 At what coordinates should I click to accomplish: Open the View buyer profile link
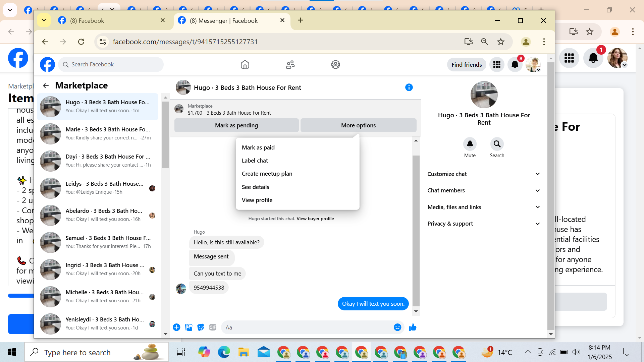[315, 219]
